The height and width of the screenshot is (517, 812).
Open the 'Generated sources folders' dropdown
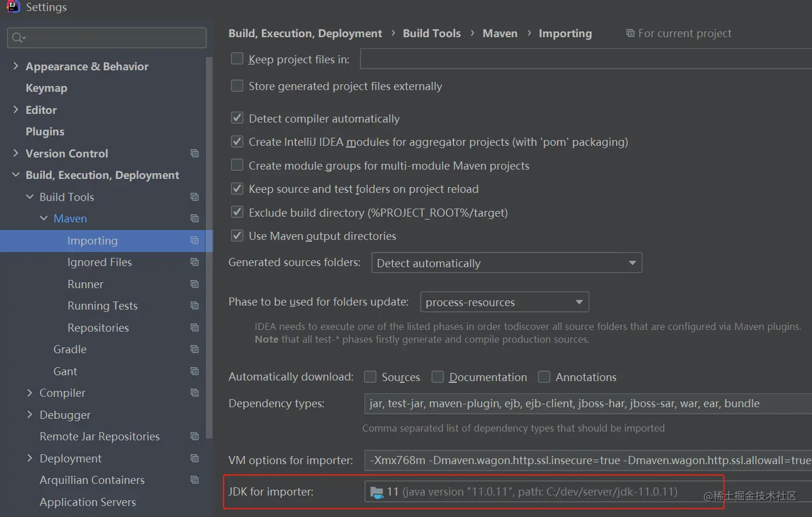tap(507, 263)
